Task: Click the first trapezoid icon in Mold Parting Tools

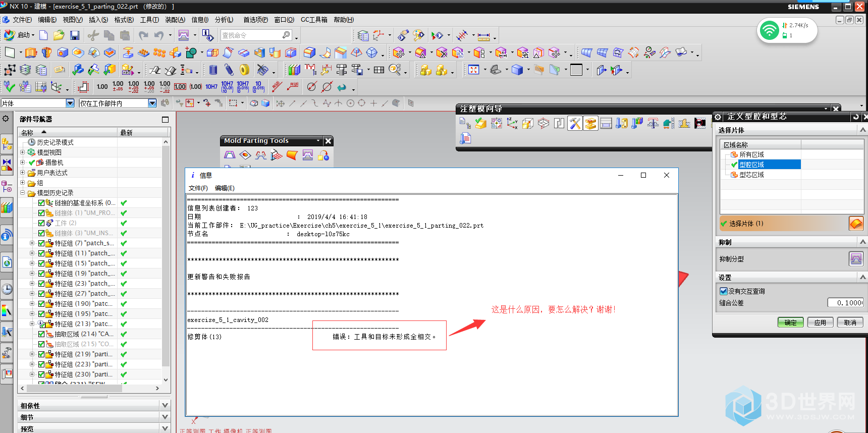Action: (230, 155)
